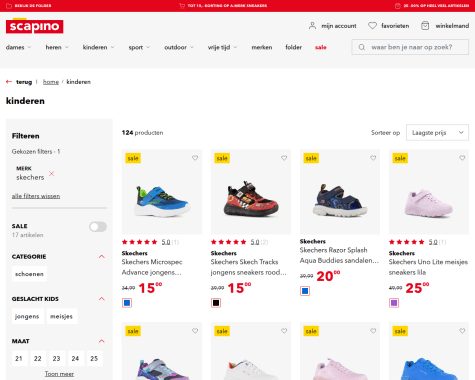The height and width of the screenshot is (380, 475).
Task: Expand the vrije tijd menu
Action: pos(223,47)
